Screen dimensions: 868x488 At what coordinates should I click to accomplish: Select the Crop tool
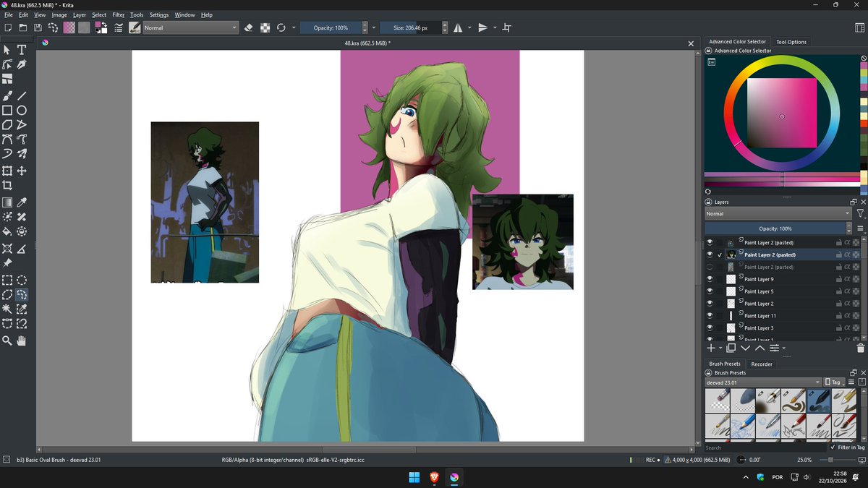point(7,186)
